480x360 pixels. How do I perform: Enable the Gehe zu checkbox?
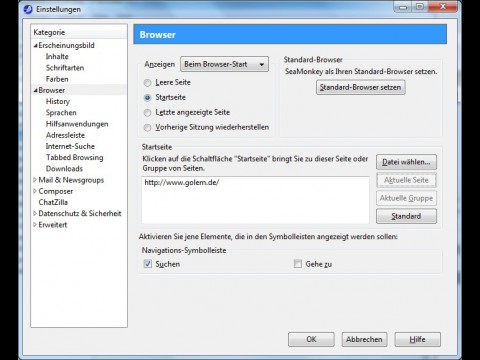pos(298,264)
